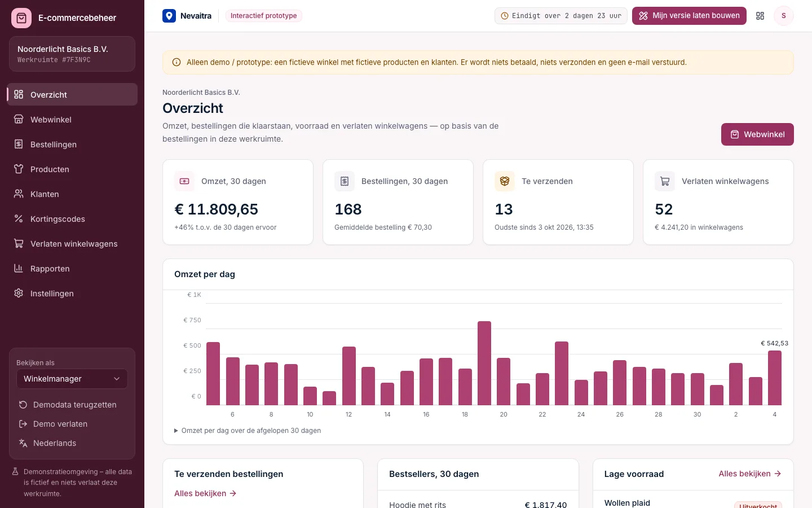Click the Wollen plaid stock row
Screen dimensions: 812x508
[x=693, y=503]
